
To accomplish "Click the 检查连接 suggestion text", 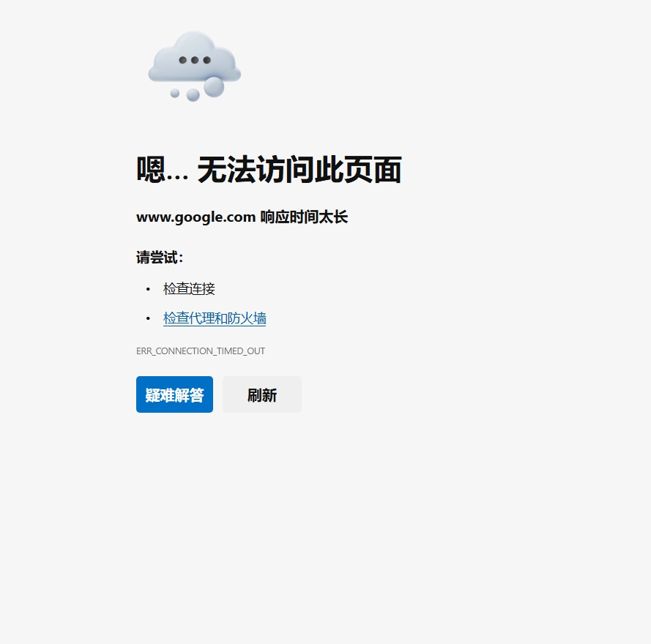I will coord(189,289).
